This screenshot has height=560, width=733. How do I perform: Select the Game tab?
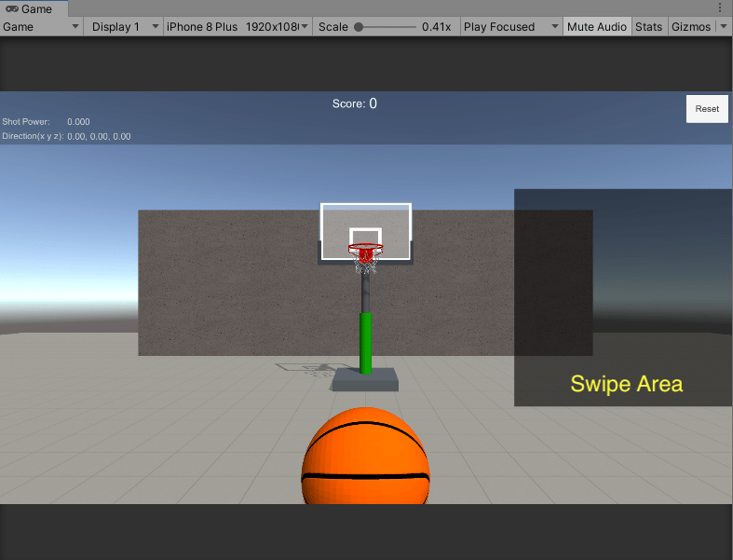pyautogui.click(x=34, y=8)
